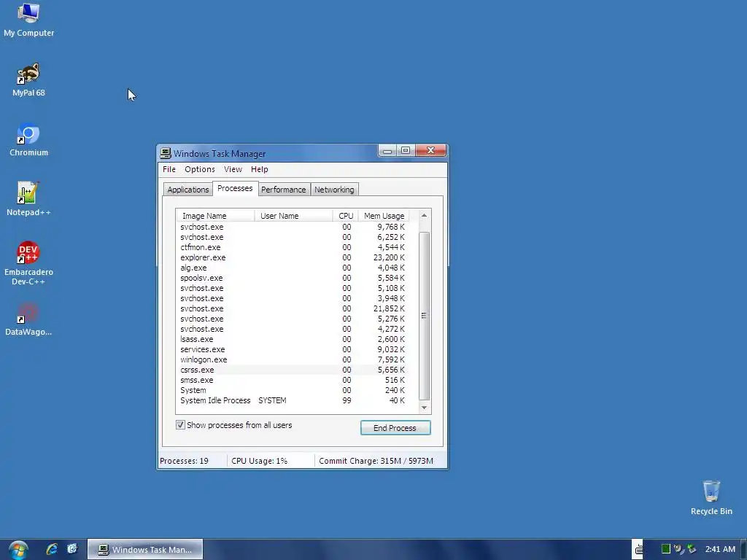Select the Notepad++ desktop shortcut
This screenshot has height=560, width=747.
[x=28, y=200]
